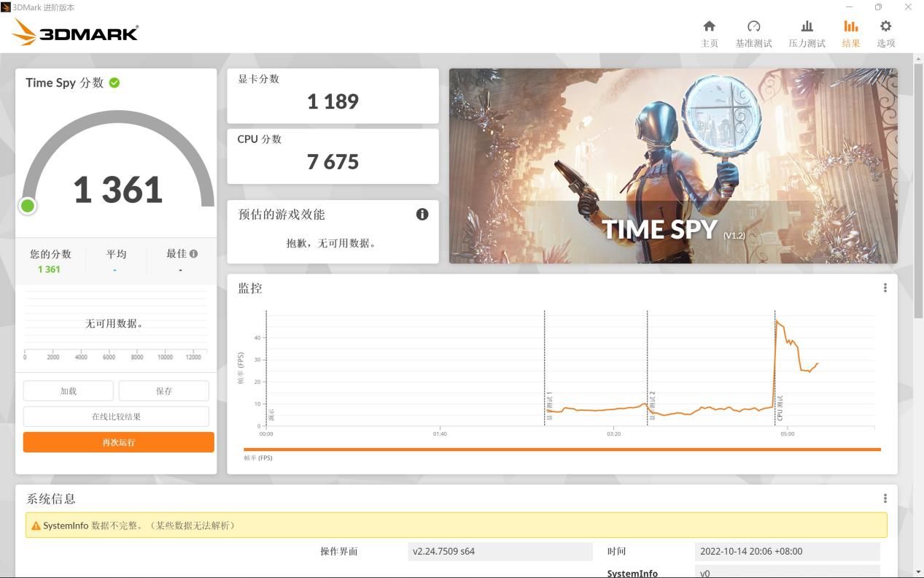Click the 3DMark logo
The height and width of the screenshot is (578, 924).
(x=76, y=32)
